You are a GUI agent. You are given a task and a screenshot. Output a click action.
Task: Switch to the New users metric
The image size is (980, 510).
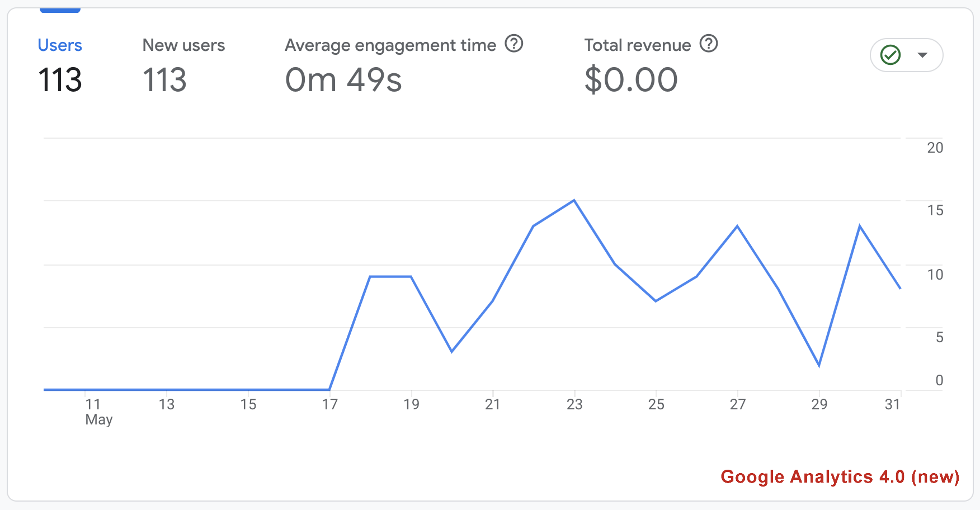(x=183, y=45)
